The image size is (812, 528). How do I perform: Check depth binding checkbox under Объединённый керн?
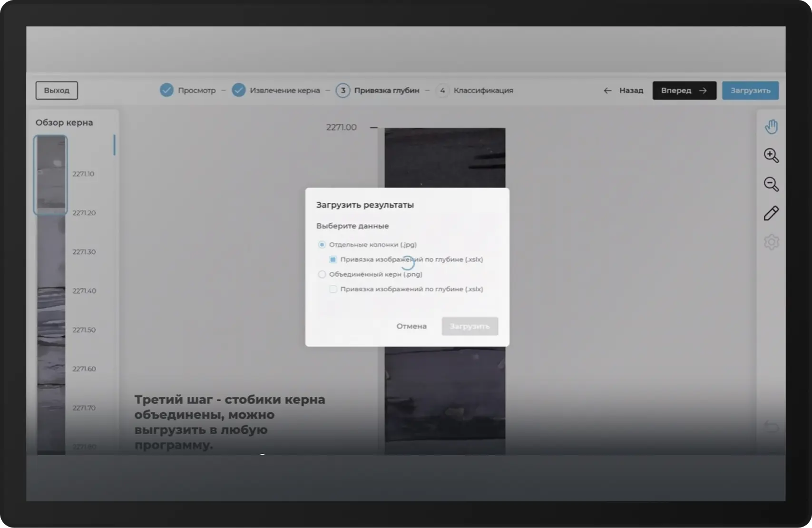tap(333, 289)
